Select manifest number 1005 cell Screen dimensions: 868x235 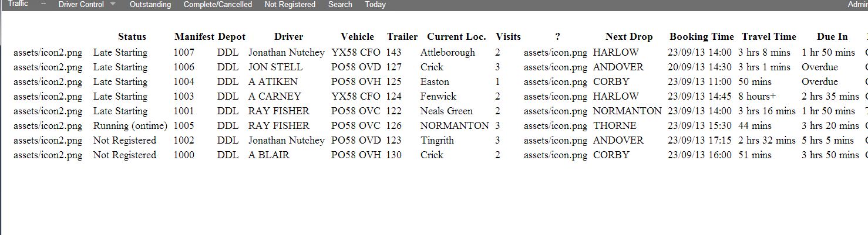pos(184,126)
